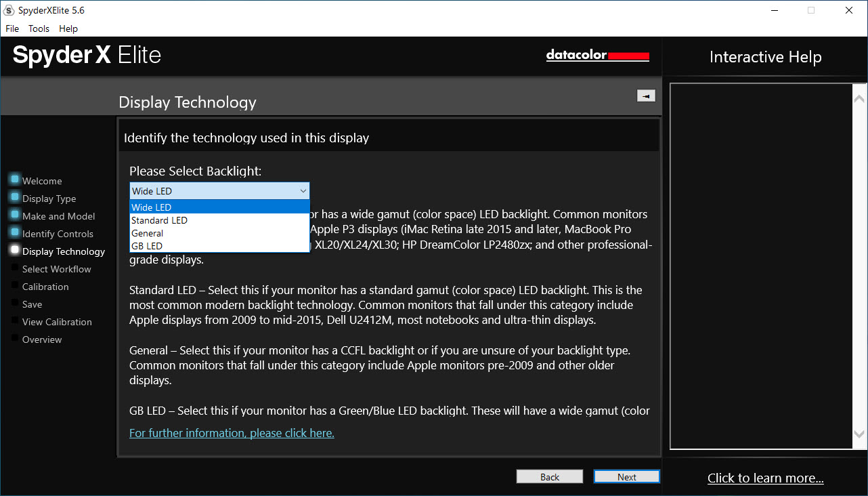Click the 'Interactive Help' heading
Image resolution: width=868 pixels, height=496 pixels.
[x=765, y=58]
